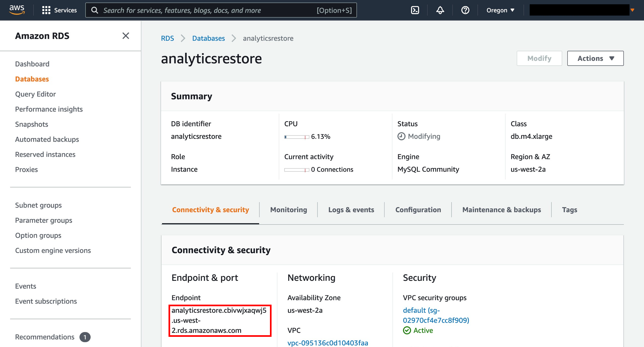Expand the Actions dropdown
644x347 pixels.
click(595, 58)
